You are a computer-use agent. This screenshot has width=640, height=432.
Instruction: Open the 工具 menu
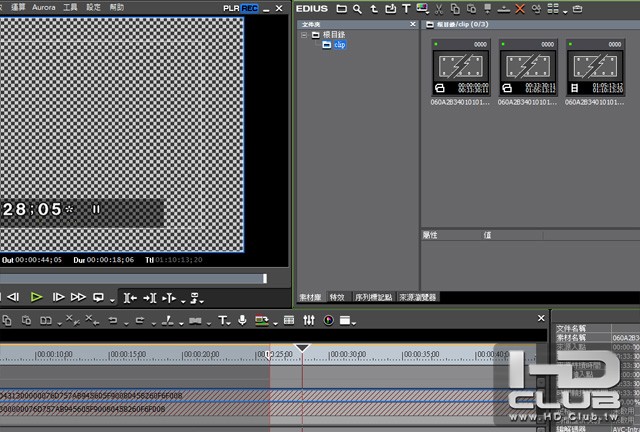point(70,7)
